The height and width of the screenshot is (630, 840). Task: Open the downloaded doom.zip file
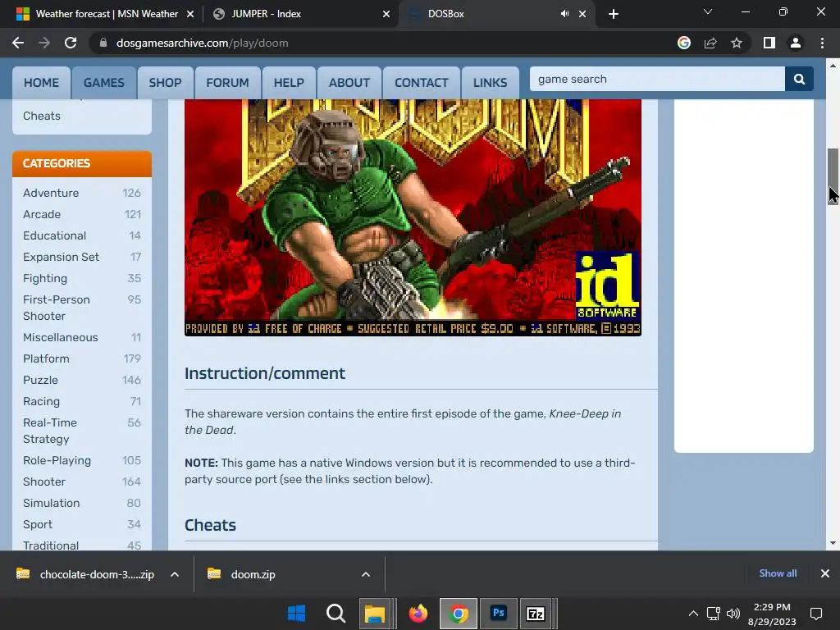(253, 574)
